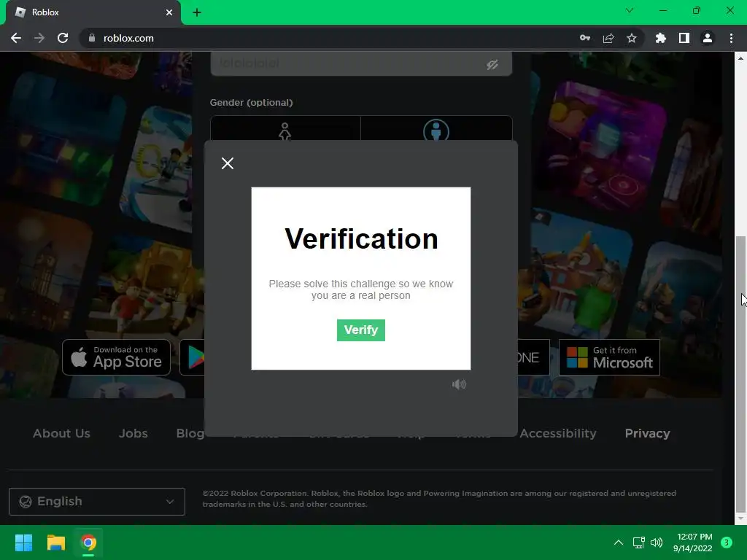Show hidden system tray icons
The image size is (747, 560).
click(619, 542)
